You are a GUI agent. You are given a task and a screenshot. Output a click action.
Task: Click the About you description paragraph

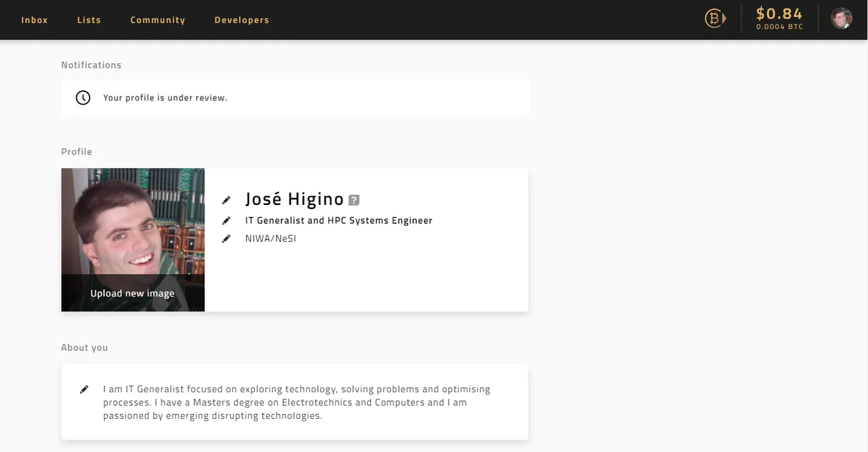[x=296, y=402]
